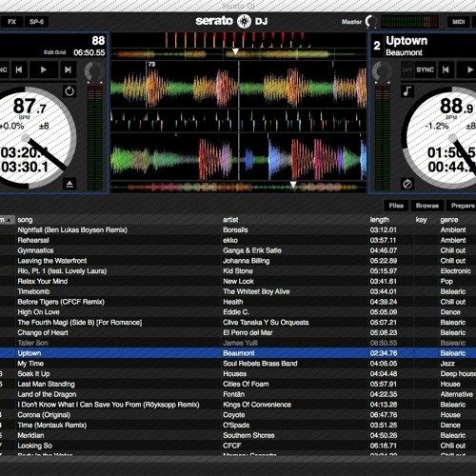Adjust the Master output knob
The height and width of the screenshot is (476, 476).
(x=370, y=22)
